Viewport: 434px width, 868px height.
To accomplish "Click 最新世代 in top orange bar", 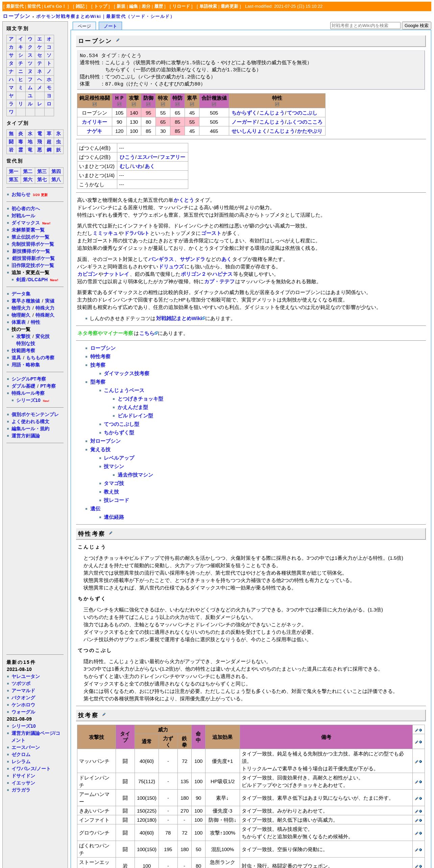I will point(15,6).
